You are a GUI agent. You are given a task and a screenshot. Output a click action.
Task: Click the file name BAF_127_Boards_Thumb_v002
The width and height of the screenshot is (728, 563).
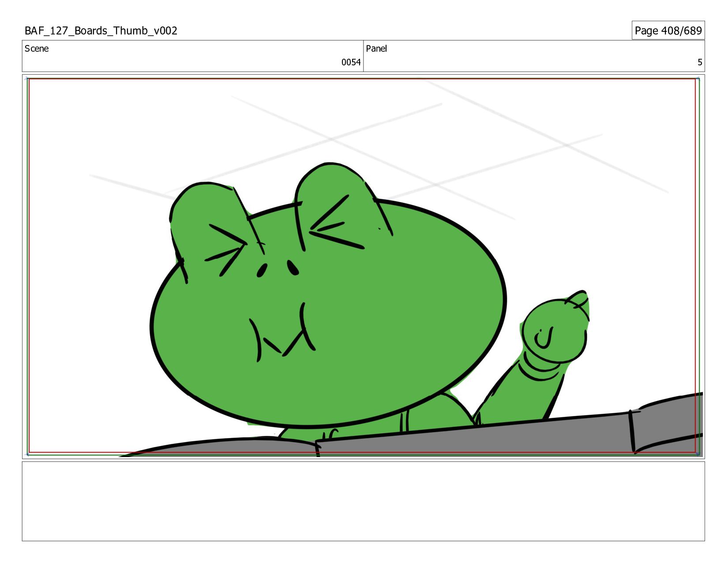(101, 30)
